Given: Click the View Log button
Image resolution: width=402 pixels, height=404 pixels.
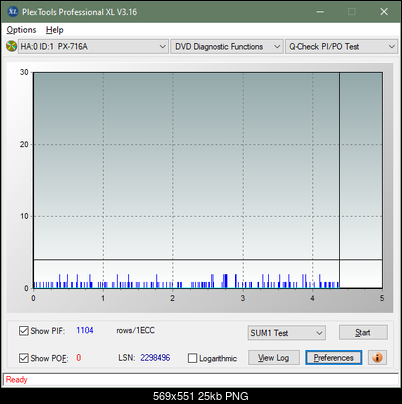Looking at the screenshot, I should pyautogui.click(x=274, y=358).
